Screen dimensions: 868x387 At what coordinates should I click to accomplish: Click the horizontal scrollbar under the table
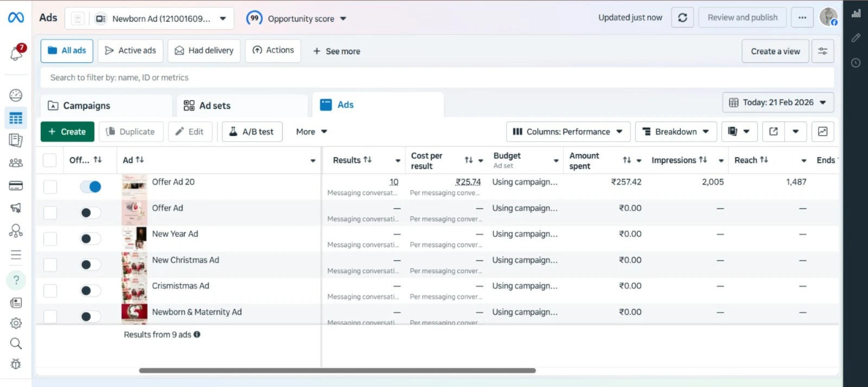(x=337, y=371)
